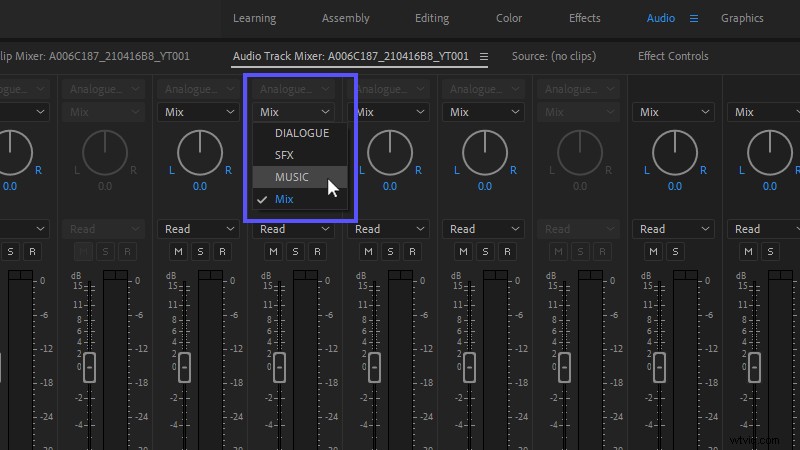This screenshot has width=800, height=450.
Task: Click pan value 0.0 on track left of open menu
Action: (200, 186)
